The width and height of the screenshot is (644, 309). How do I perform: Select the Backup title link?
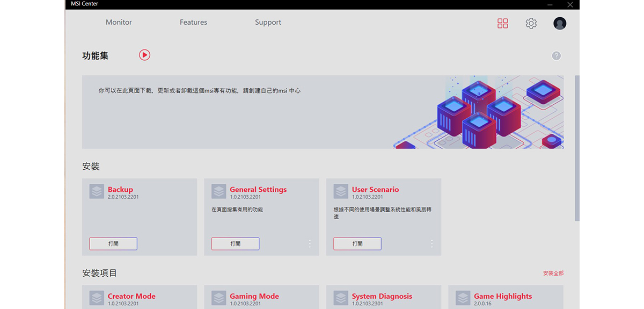[120, 189]
